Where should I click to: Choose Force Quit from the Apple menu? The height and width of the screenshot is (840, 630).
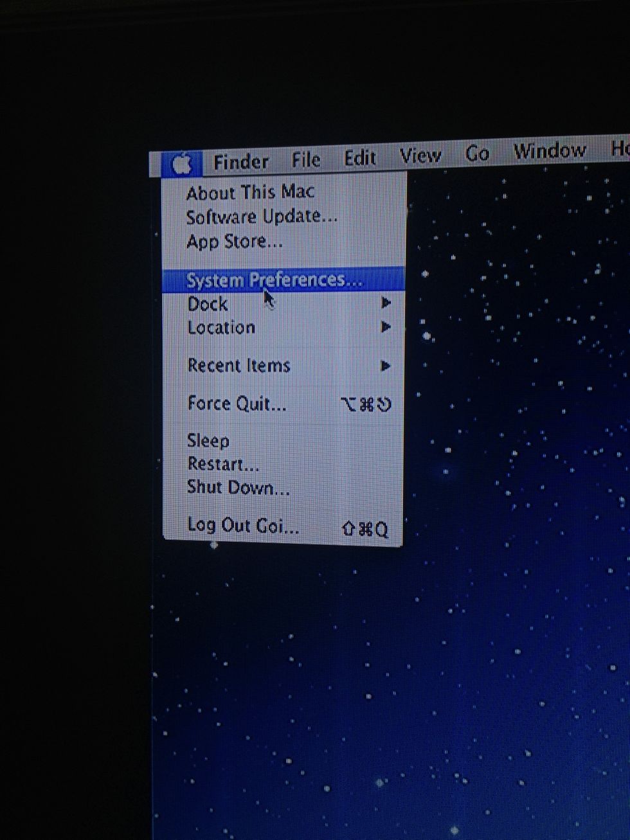click(x=235, y=404)
